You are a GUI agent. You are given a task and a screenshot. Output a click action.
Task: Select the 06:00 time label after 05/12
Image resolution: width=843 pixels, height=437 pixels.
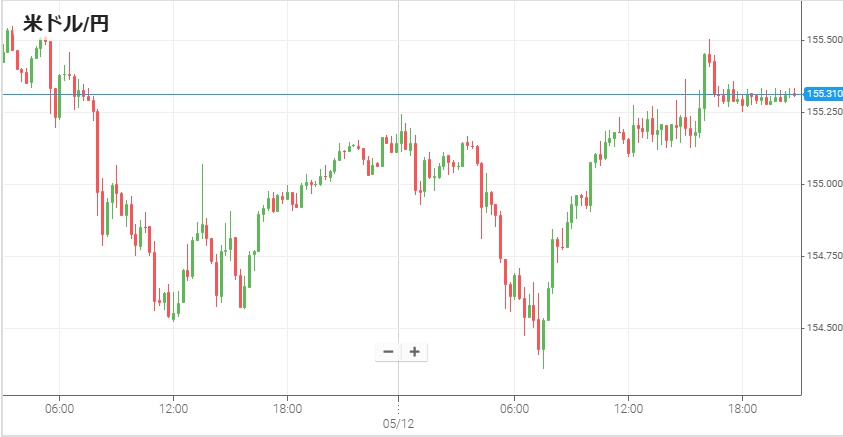point(514,408)
